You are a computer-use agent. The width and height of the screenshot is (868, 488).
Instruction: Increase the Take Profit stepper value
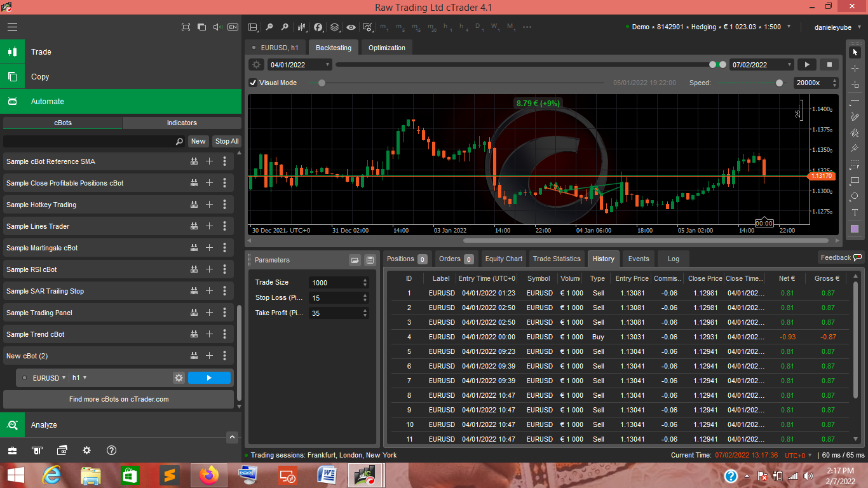(365, 311)
